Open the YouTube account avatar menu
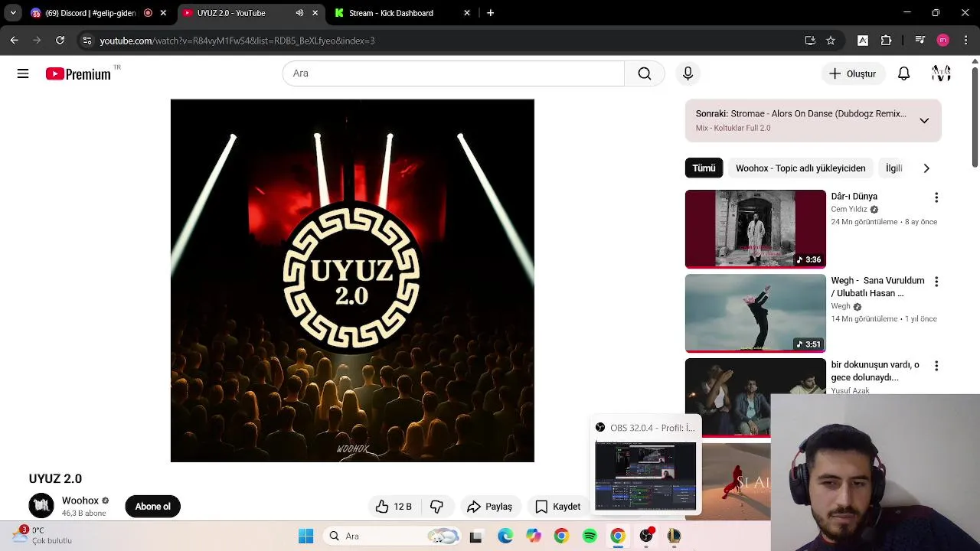 (941, 73)
